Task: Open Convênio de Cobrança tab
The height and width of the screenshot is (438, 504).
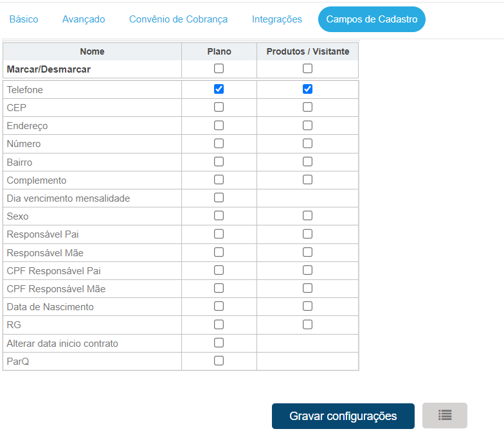Action: click(x=178, y=19)
